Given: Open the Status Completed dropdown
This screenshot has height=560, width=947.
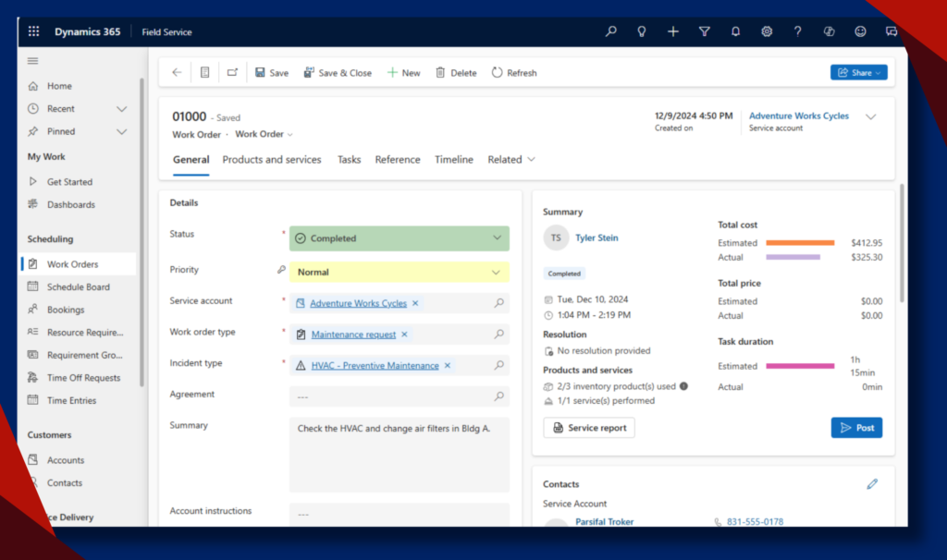Looking at the screenshot, I should click(399, 238).
